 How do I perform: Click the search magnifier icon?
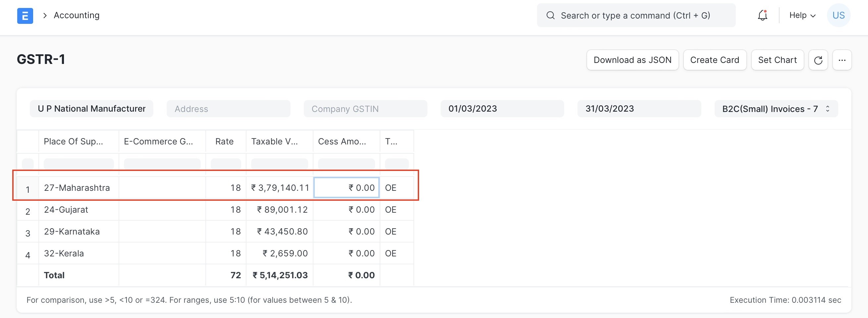(x=550, y=16)
